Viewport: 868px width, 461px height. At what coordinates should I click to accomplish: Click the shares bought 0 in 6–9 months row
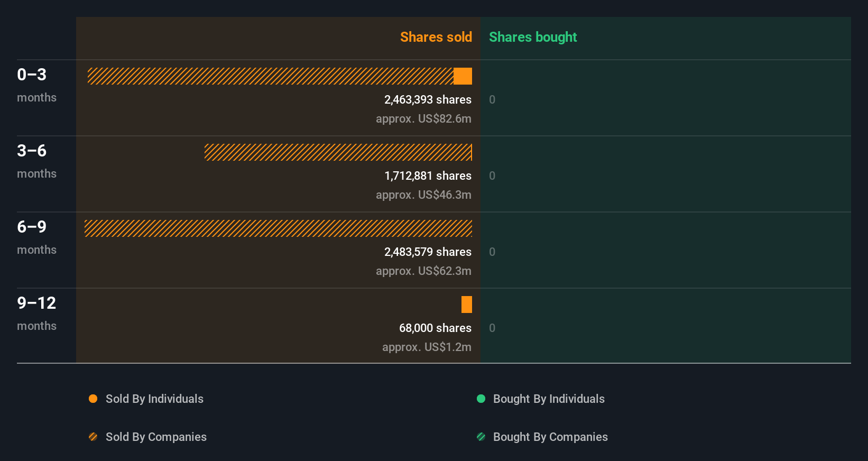click(x=492, y=252)
